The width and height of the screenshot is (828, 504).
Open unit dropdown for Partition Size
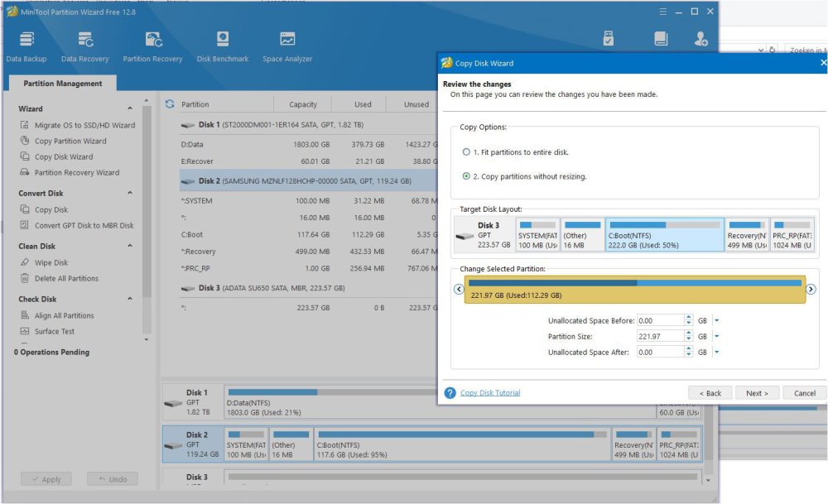(x=717, y=337)
